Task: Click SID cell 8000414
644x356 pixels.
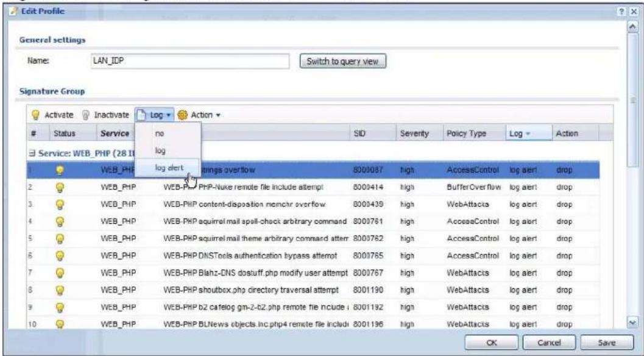Action: (368, 188)
